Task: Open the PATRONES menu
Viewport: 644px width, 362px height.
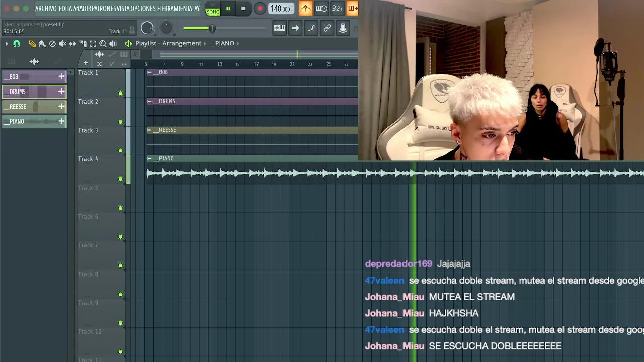Action: point(104,8)
